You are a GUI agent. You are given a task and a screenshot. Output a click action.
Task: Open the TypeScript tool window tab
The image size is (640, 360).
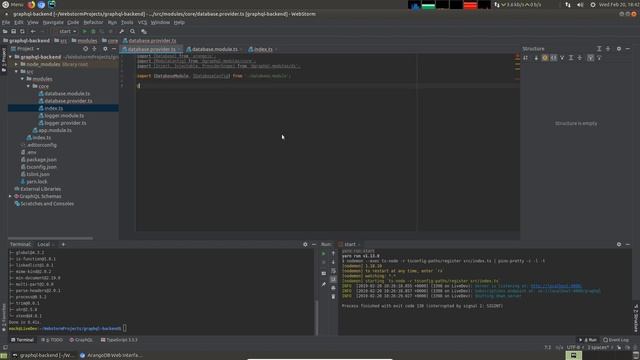click(x=119, y=340)
